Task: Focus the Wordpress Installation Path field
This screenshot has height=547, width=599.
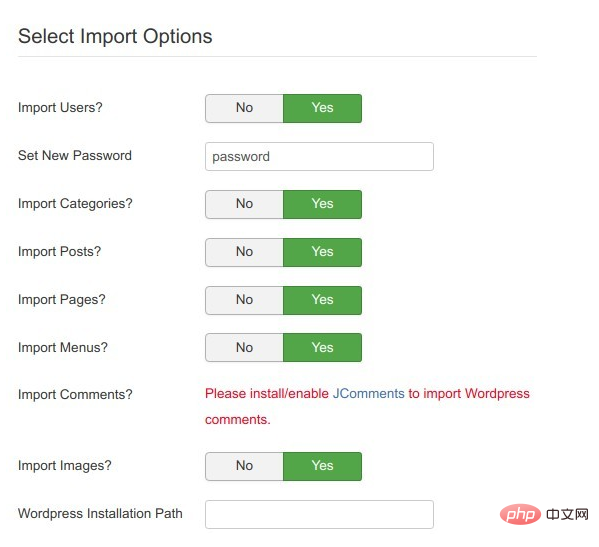Action: 319,515
